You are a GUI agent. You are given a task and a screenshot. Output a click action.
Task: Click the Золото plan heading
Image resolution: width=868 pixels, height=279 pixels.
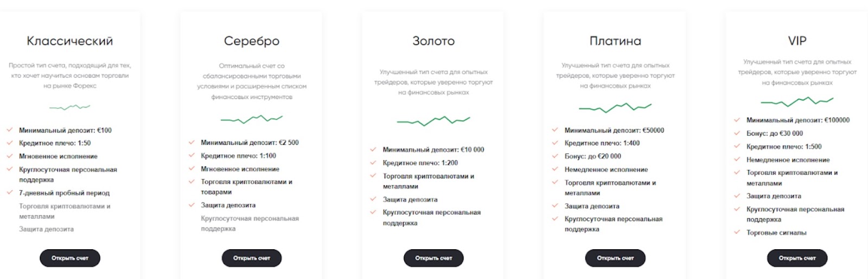click(x=433, y=41)
